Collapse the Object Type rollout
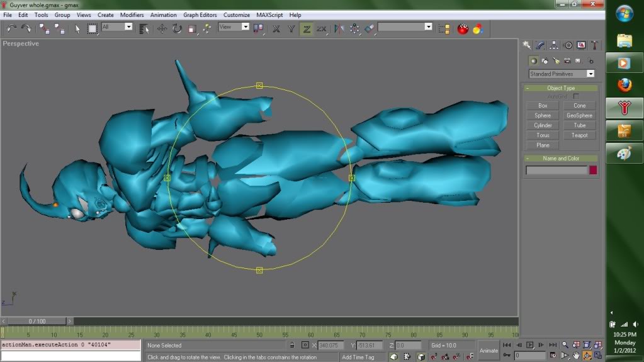The image size is (644, 362). [560, 88]
